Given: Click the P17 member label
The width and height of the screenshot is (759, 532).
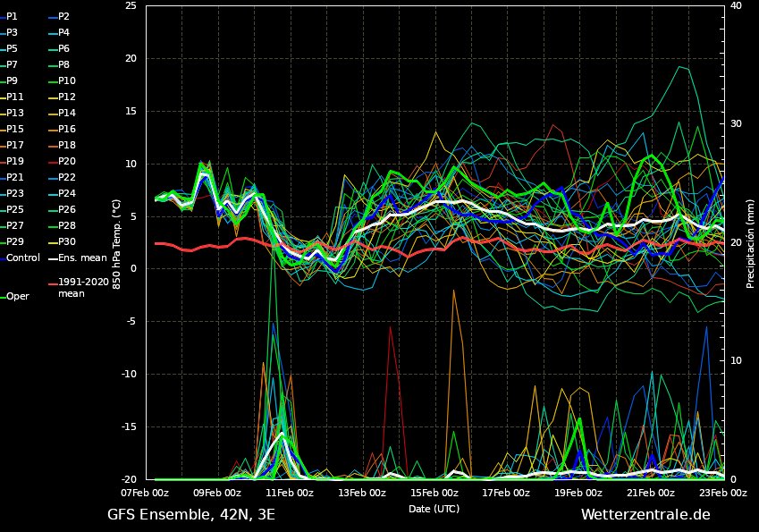Looking at the screenshot, I should (x=12, y=145).
